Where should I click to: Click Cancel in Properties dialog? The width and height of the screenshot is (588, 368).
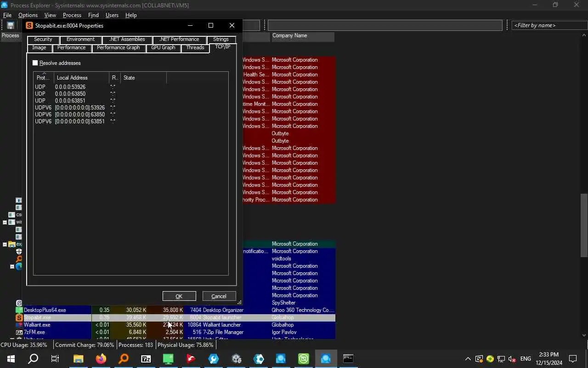pos(219,296)
